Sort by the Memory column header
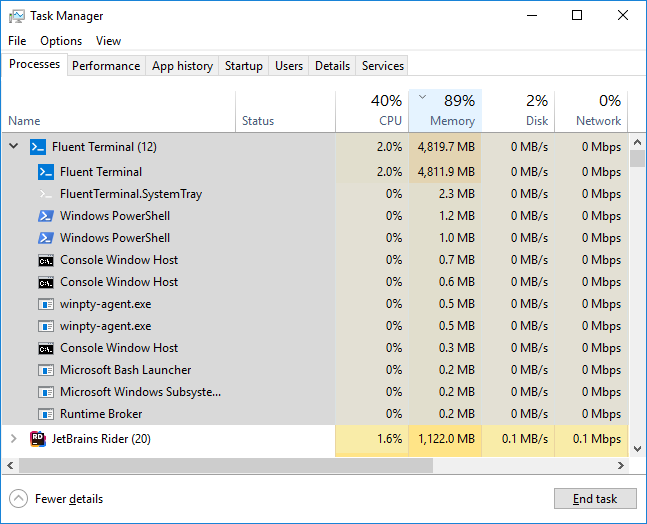This screenshot has width=647, height=524. tap(445, 111)
